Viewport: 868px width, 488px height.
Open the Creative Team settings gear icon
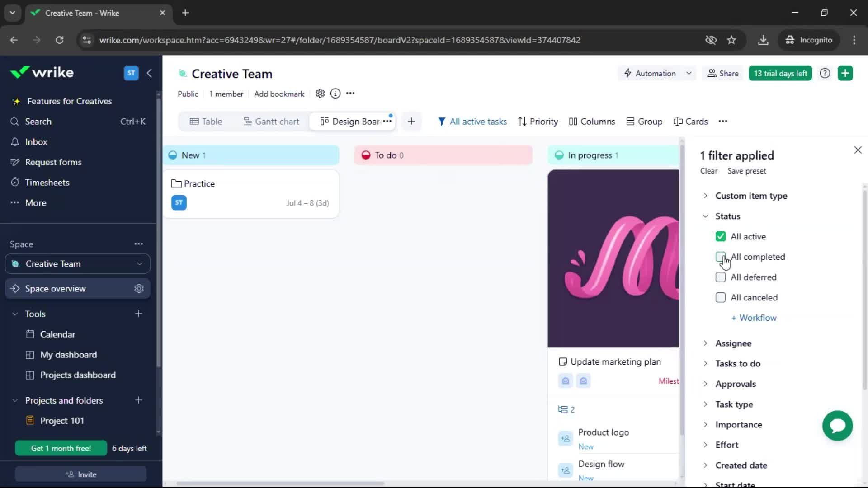[320, 94]
